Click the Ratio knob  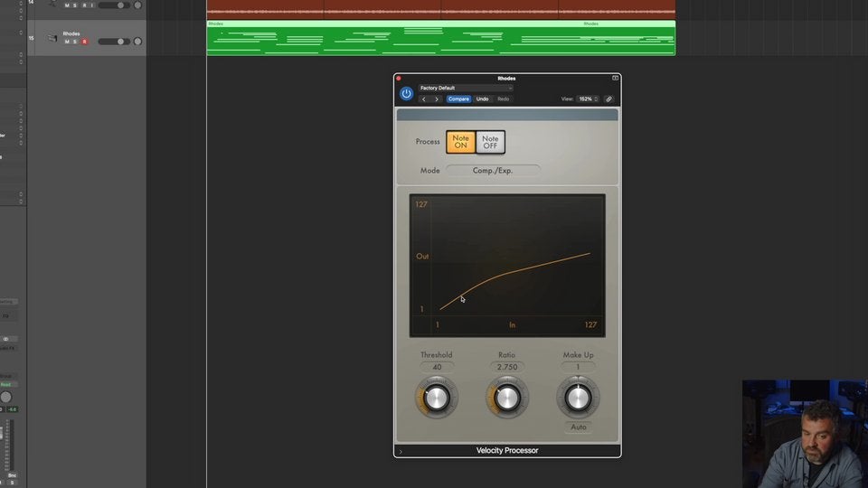[x=507, y=398]
